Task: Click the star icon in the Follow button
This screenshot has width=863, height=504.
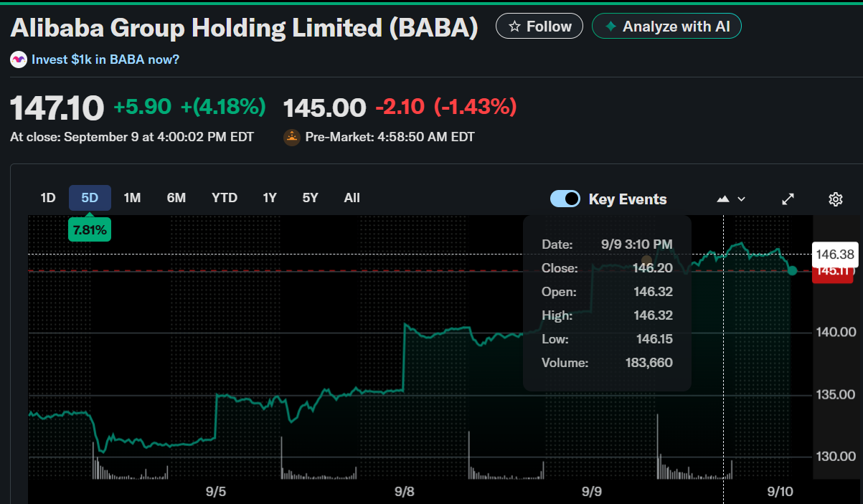Action: coord(514,27)
